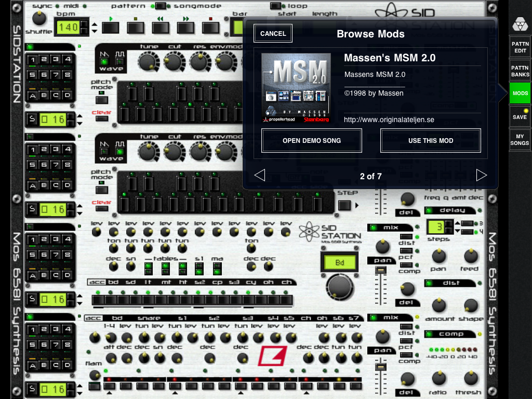Toggle the pattern / songmode switch
The height and width of the screenshot is (399, 532).
tap(160, 6)
